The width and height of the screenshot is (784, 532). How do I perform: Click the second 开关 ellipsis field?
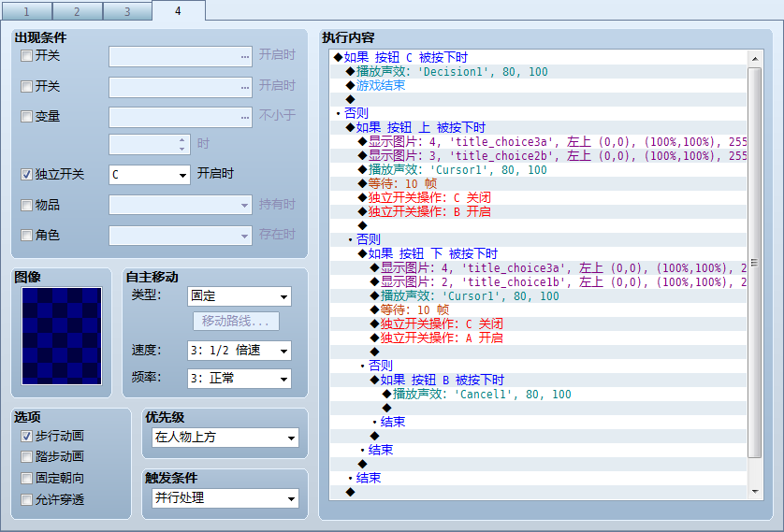click(181, 87)
